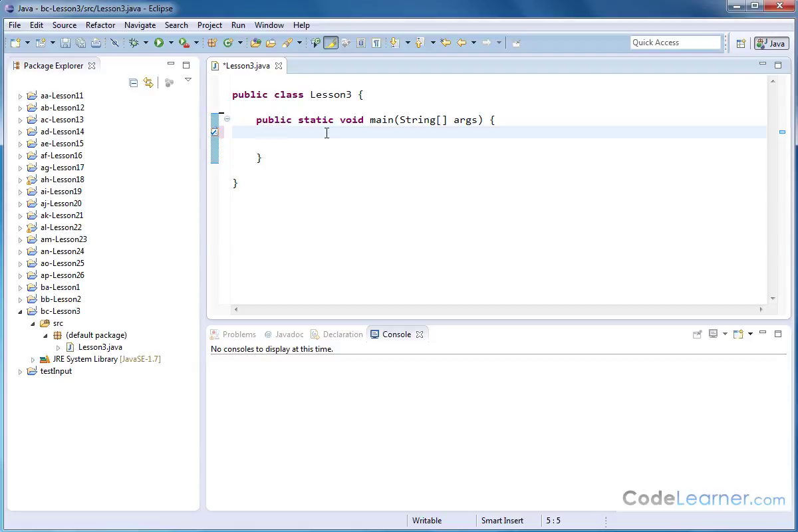Expand the JRE System Library node
Screen dimensions: 798x532
pos(33,359)
